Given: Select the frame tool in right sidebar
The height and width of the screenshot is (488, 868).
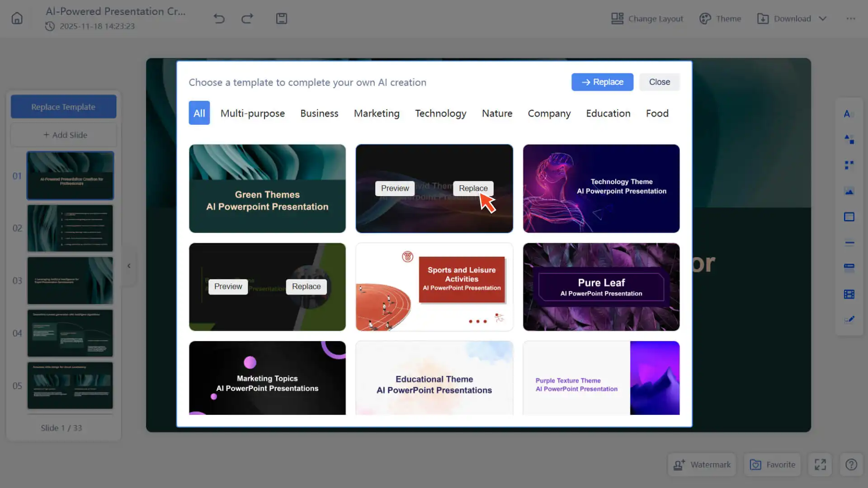Looking at the screenshot, I should coord(849,217).
